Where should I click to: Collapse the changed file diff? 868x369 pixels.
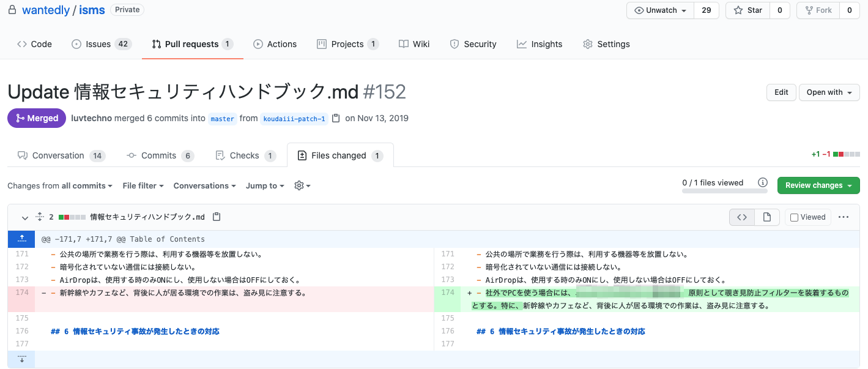pos(25,217)
